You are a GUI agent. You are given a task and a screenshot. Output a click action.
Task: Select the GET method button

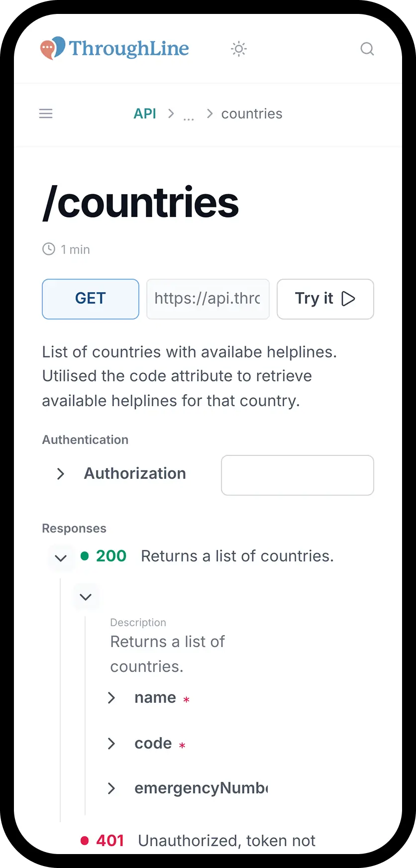pos(90,299)
